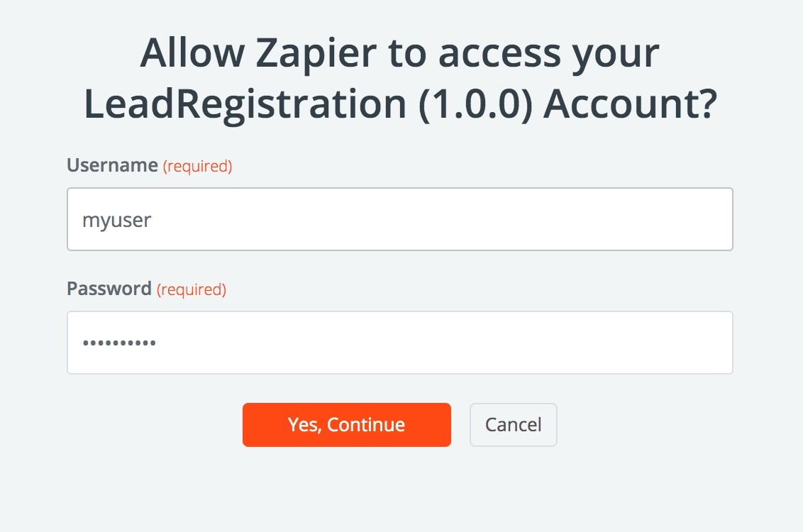This screenshot has height=532, width=803.
Task: Click the masked dots in Password field
Action: (x=119, y=343)
